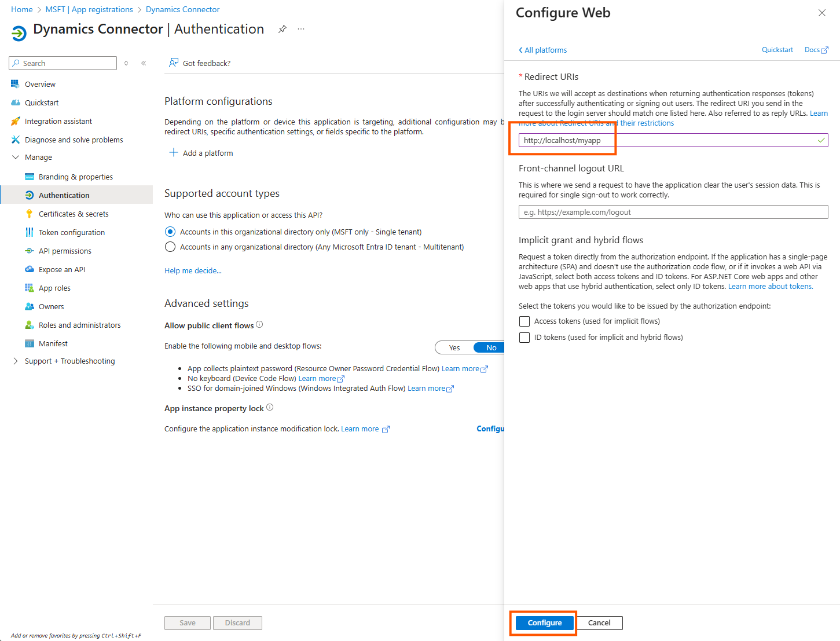
Task: Click the App instance property lock info icon
Action: pos(270,408)
